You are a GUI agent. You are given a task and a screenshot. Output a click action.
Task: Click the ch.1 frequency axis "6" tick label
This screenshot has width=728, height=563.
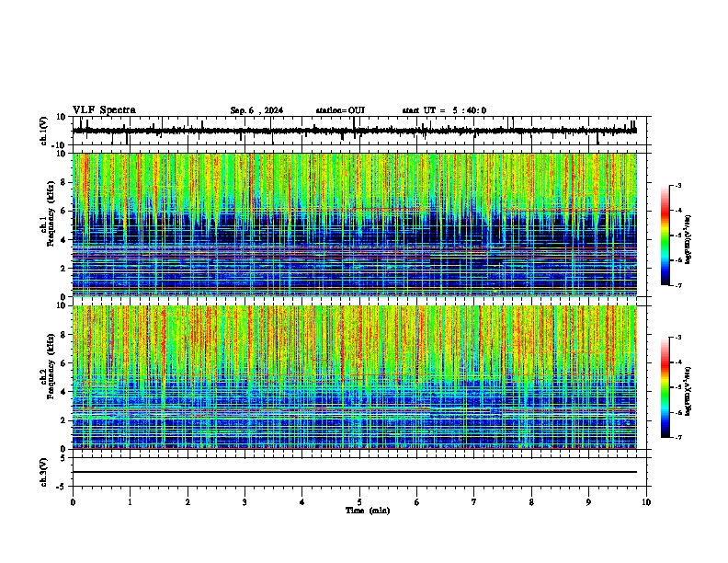pyautogui.click(x=64, y=211)
